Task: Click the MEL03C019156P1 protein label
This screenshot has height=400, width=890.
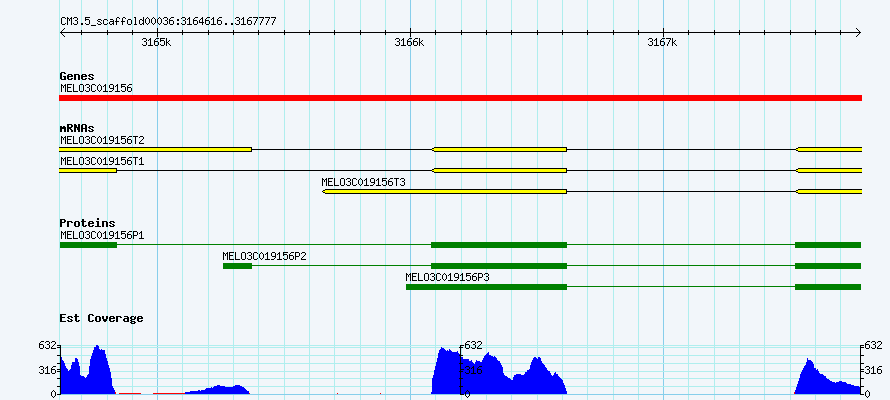Action: coord(102,235)
